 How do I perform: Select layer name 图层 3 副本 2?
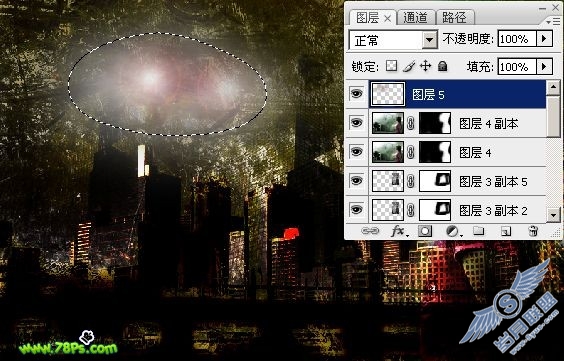point(493,210)
